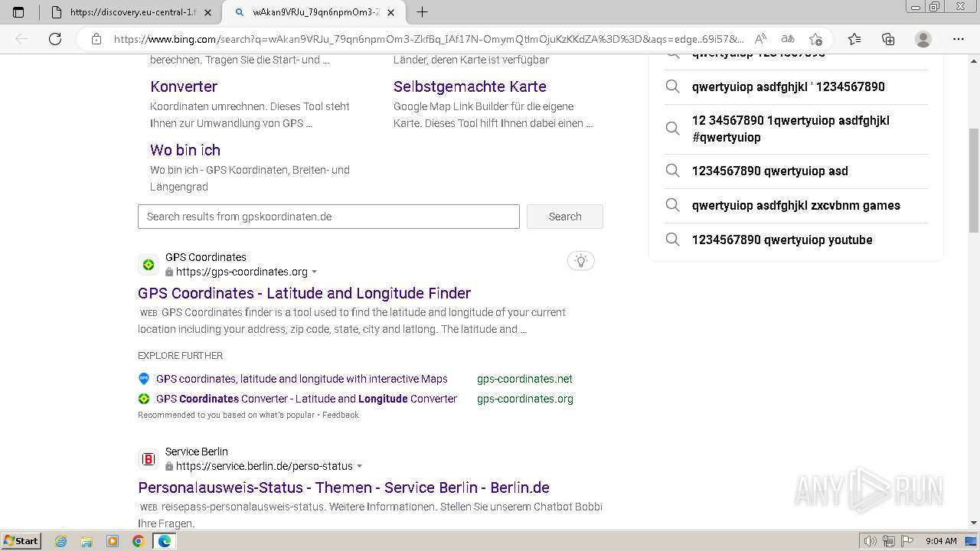
Task: Open the tab actions menu icon
Action: (x=18, y=12)
